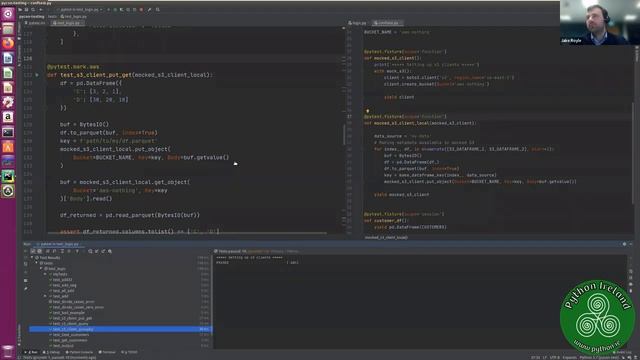Open the run configuration dropdown
The height and width of the screenshot is (360, 640).
(x=80, y=9)
